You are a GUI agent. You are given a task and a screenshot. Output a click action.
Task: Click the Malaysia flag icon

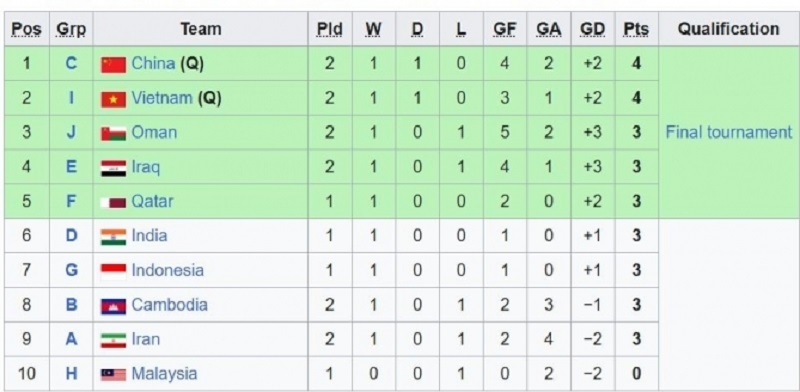point(113,375)
